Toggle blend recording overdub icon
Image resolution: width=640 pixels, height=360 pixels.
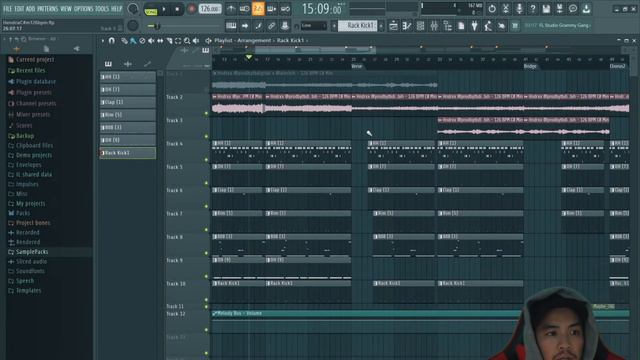coord(271,9)
